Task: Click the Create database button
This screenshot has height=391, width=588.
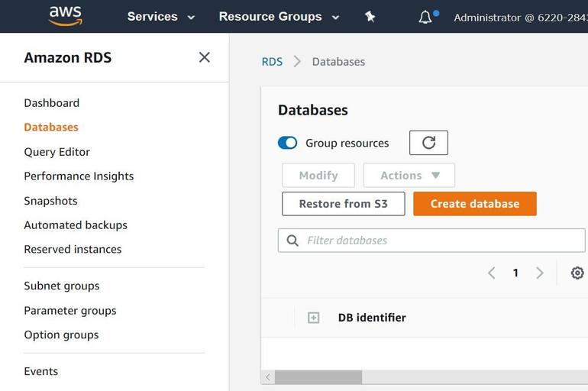Action: [x=475, y=204]
